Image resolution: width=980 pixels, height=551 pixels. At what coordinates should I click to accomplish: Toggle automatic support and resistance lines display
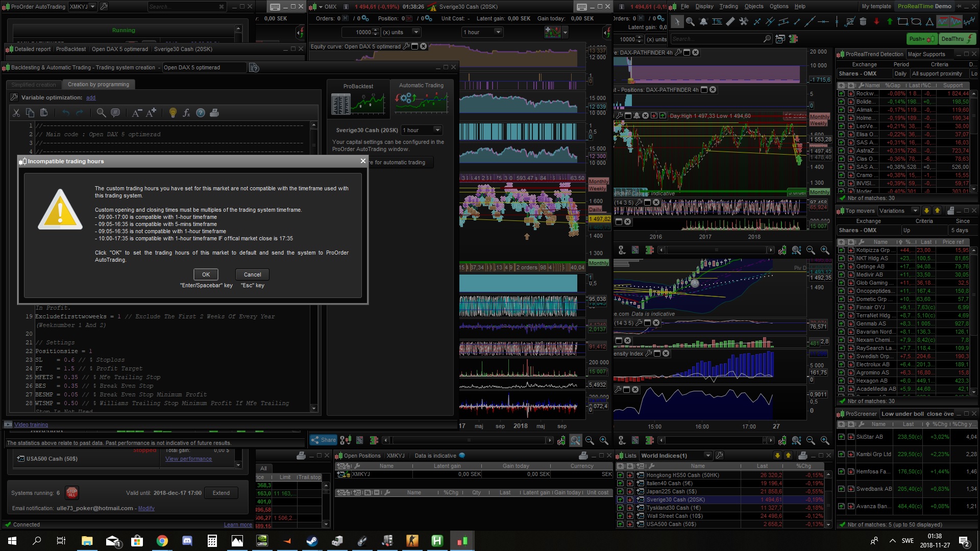[x=942, y=21]
